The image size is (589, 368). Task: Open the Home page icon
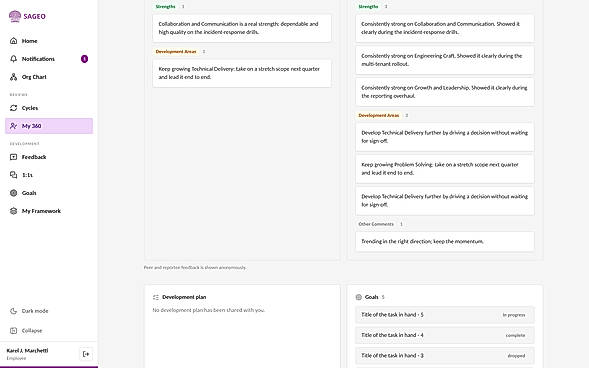tap(14, 41)
